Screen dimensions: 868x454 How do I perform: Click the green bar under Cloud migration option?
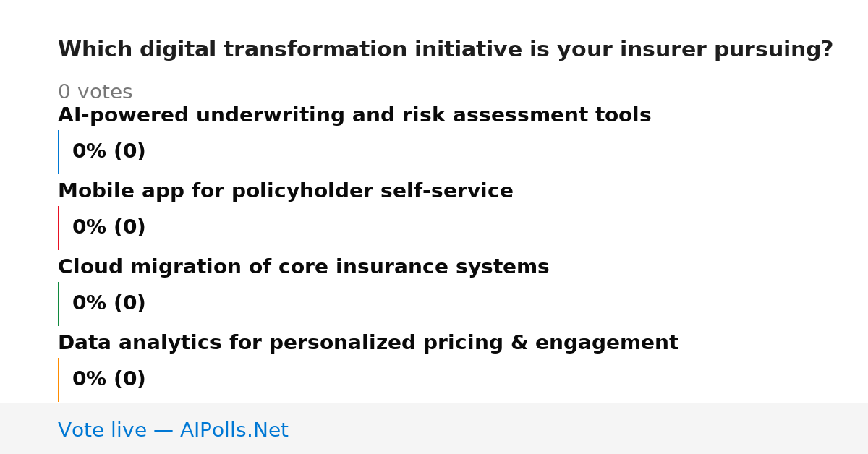tap(58, 304)
